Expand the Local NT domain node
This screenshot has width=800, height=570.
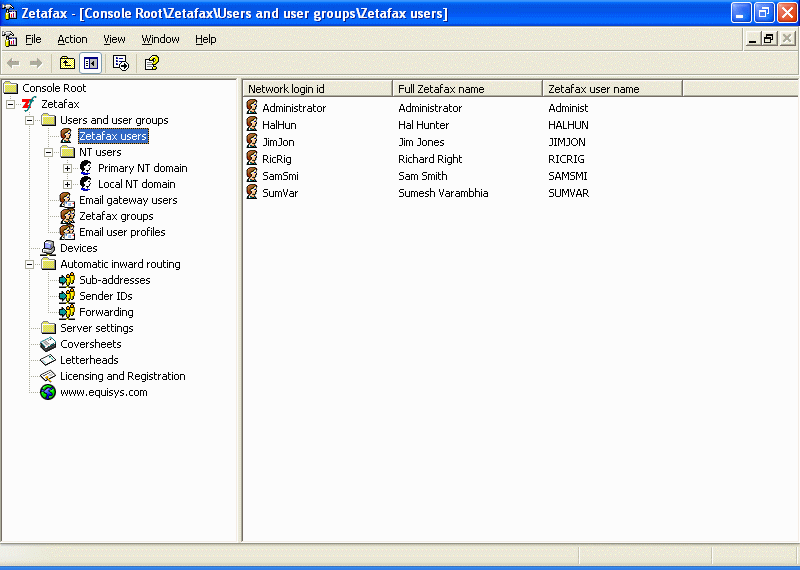click(x=67, y=184)
